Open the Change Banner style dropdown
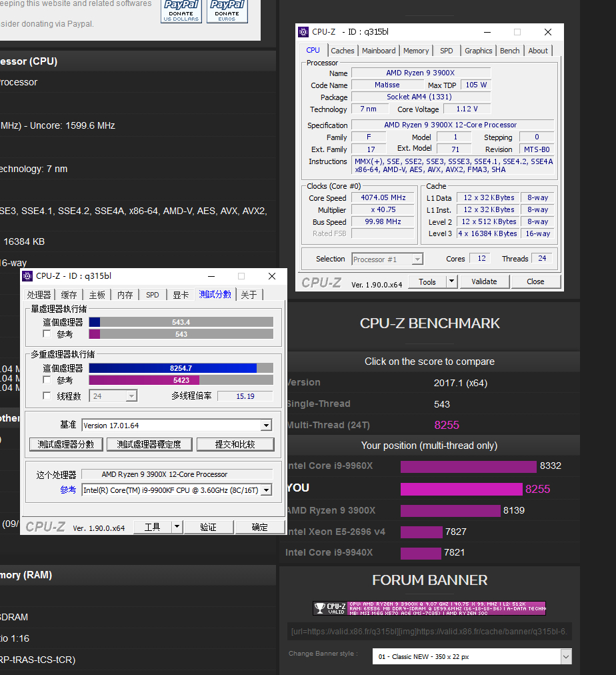Screen dimensions: 616x675 [x=566, y=656]
